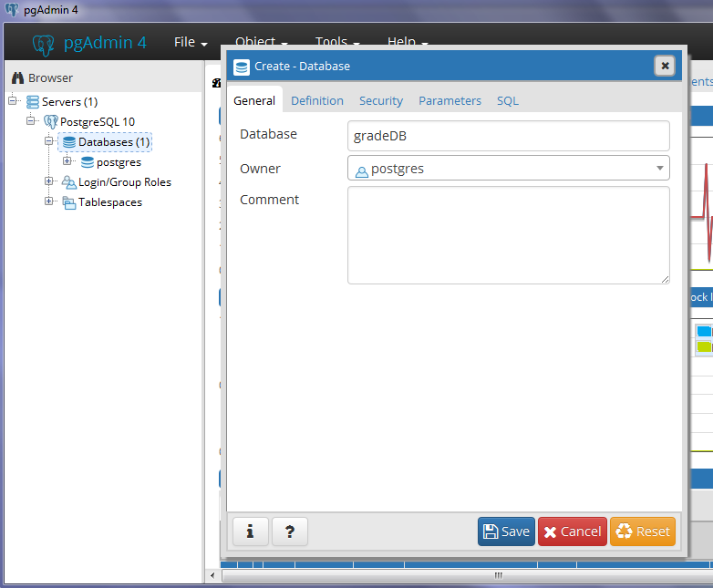The height and width of the screenshot is (588, 713).
Task: Switch to the SQL tab
Action: [x=508, y=100]
